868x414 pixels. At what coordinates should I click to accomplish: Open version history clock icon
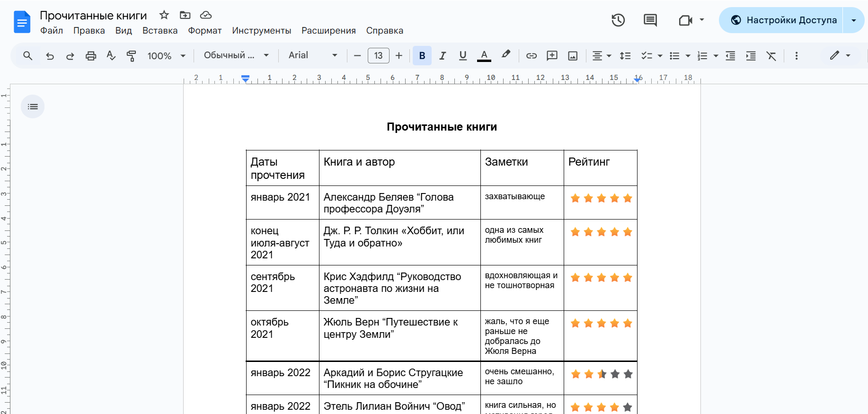click(618, 20)
